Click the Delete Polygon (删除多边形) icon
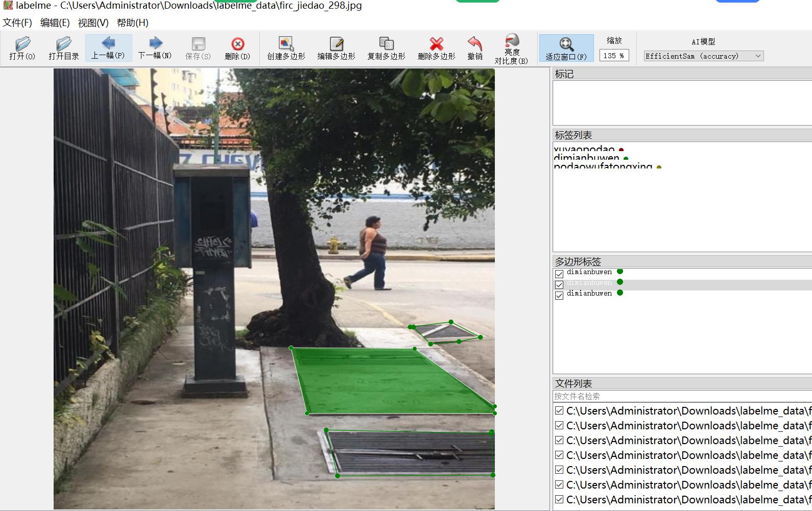 tap(436, 48)
